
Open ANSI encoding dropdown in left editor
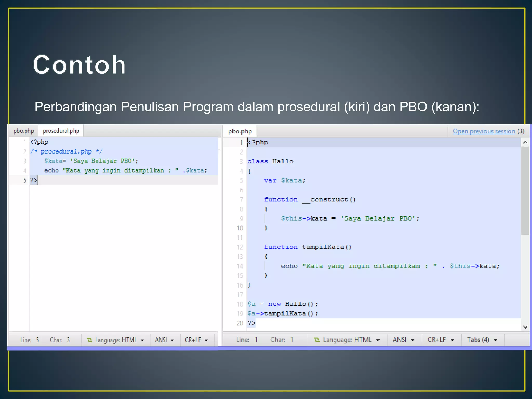[164, 340]
